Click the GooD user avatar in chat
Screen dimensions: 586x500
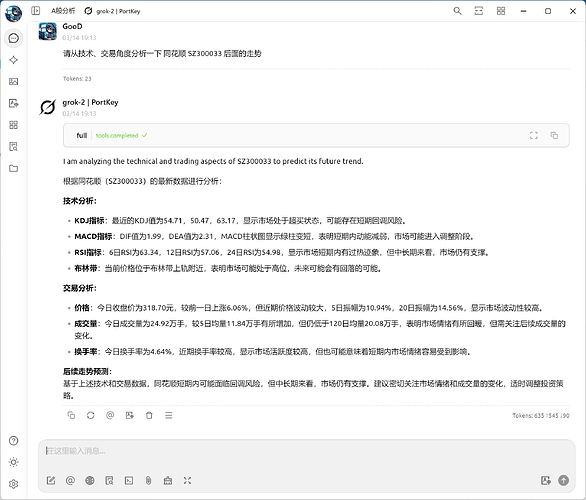[47, 31]
